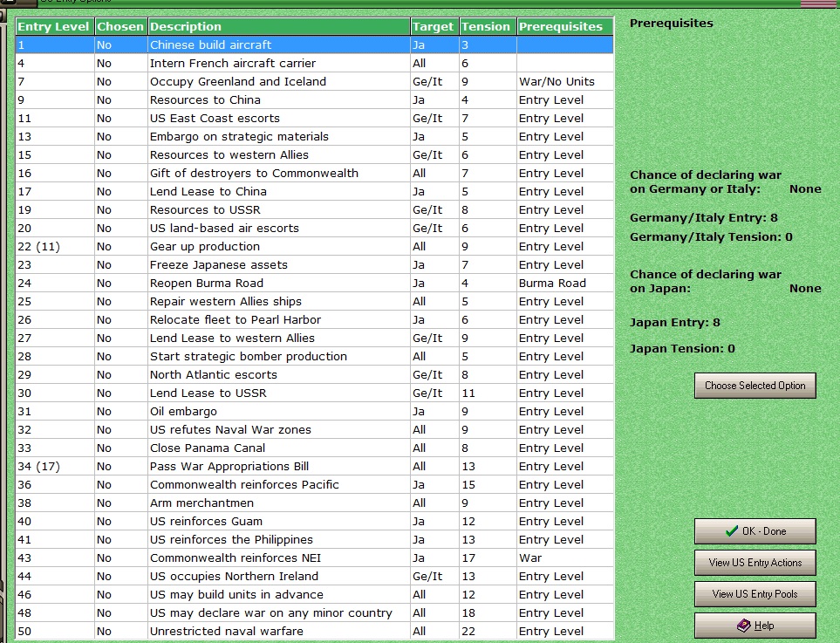Select 'US reinforces the Philippines' row

point(315,539)
